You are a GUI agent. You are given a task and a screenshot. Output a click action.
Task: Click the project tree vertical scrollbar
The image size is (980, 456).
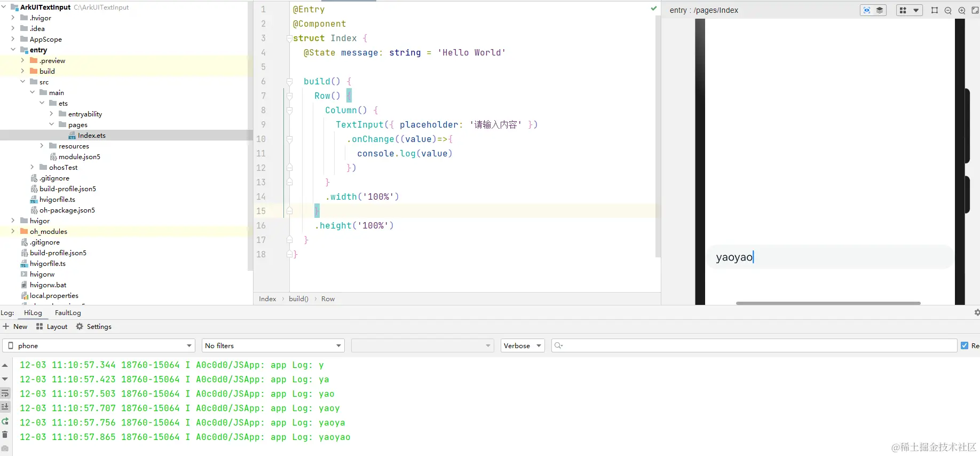250,136
